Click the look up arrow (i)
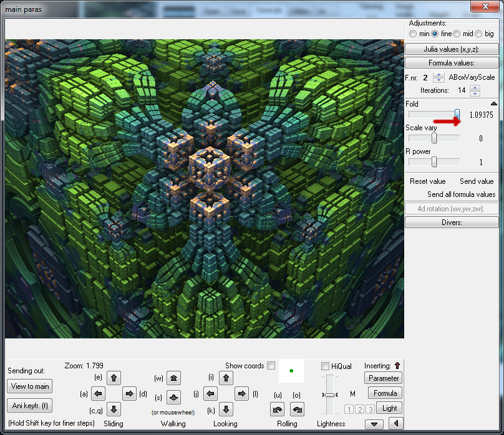Viewport: 504px width, 435px height. (226, 378)
